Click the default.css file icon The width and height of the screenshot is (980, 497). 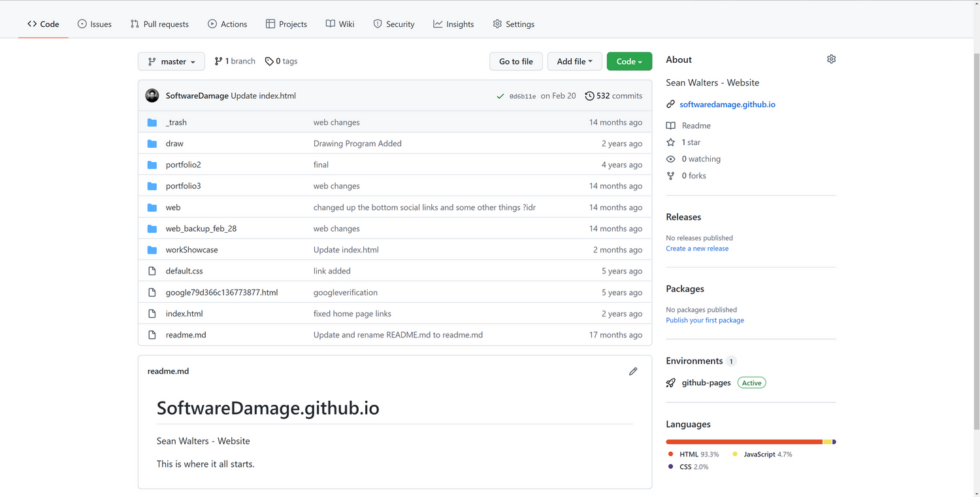(x=152, y=271)
